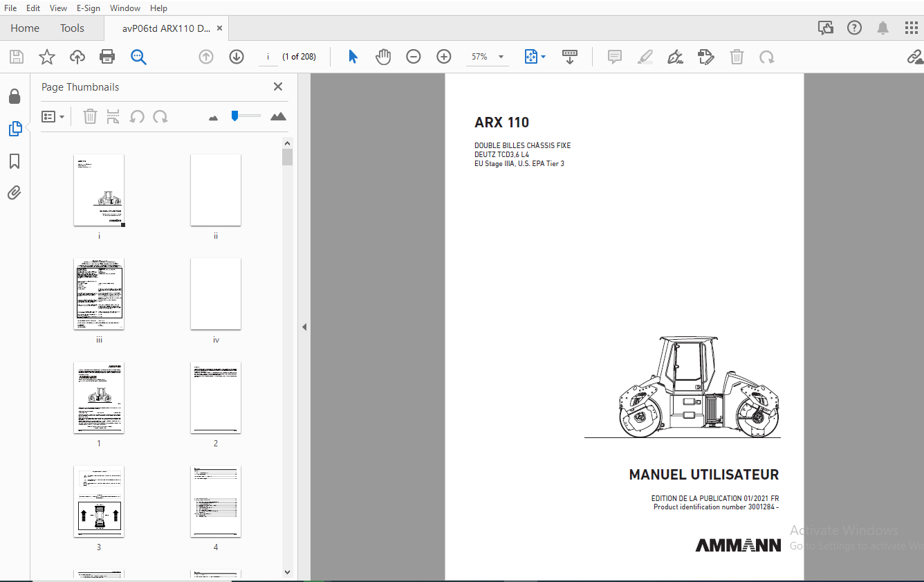Viewport: 924px width, 582px height.
Task: Select the Highlight text pen tool
Action: point(645,57)
